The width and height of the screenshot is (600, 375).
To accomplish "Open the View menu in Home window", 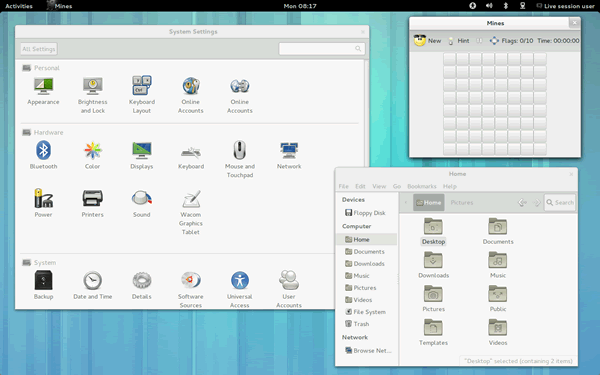I will click(x=379, y=186).
